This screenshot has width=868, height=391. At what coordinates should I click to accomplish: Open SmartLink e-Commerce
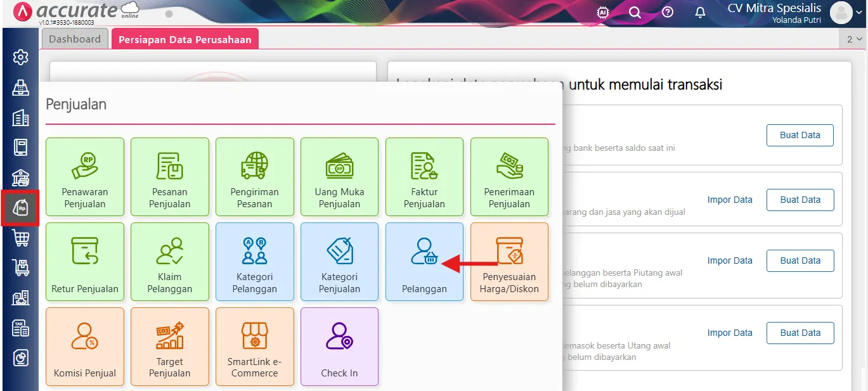254,347
